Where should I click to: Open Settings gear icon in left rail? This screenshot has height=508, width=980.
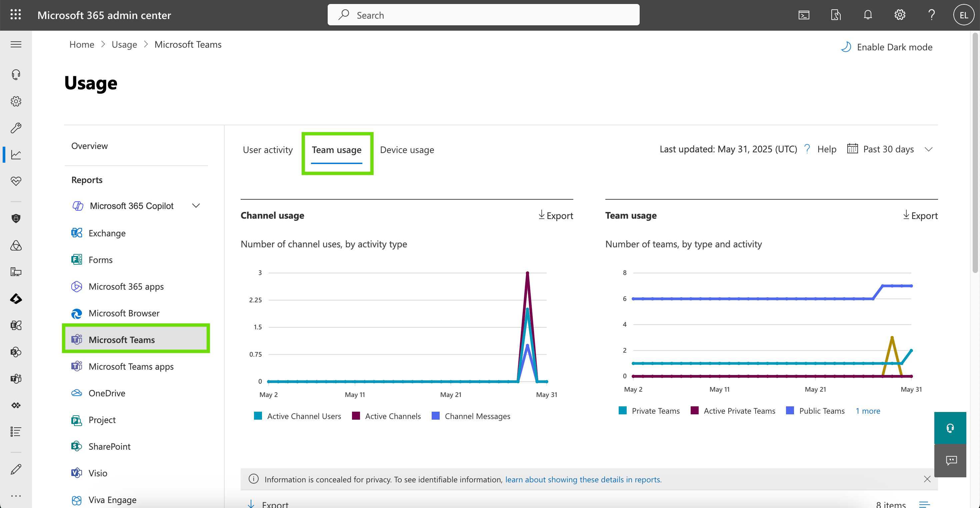click(x=16, y=101)
